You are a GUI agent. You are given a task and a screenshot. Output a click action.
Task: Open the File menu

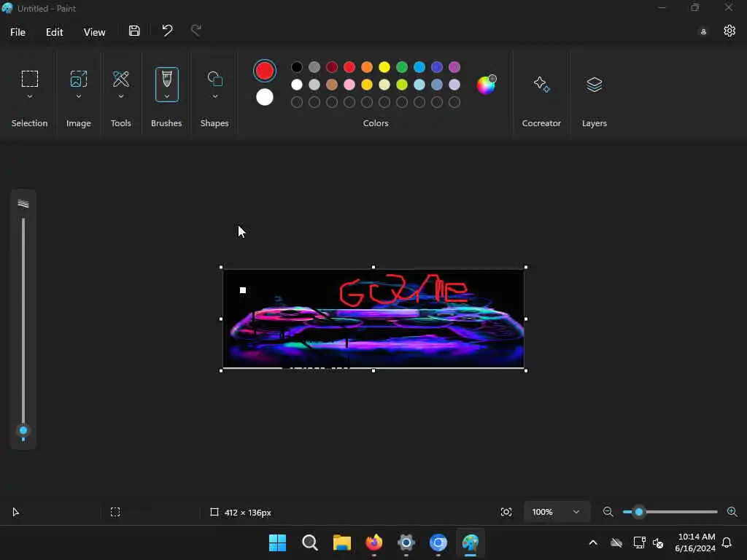pos(18,32)
